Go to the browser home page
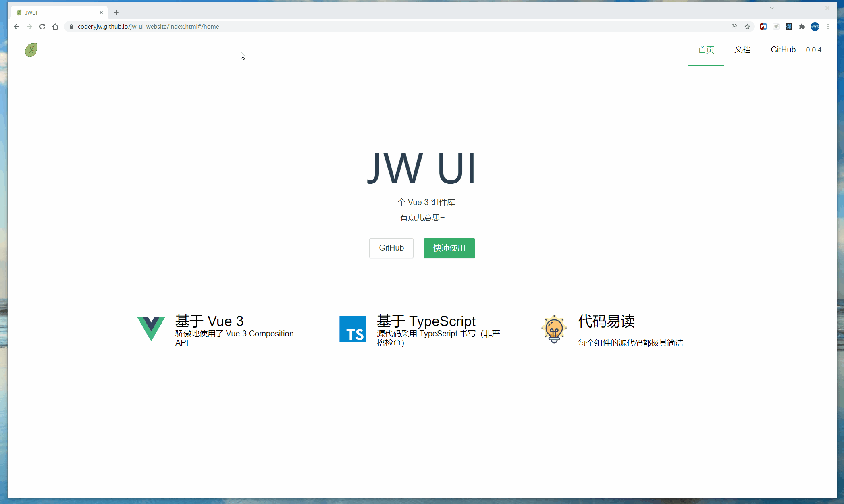This screenshot has width=844, height=504. pos(55,27)
